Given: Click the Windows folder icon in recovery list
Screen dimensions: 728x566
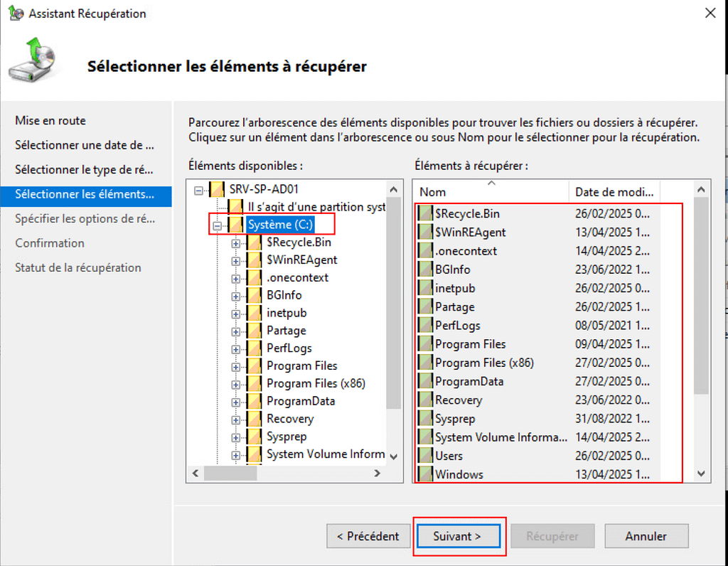Looking at the screenshot, I should coord(425,474).
